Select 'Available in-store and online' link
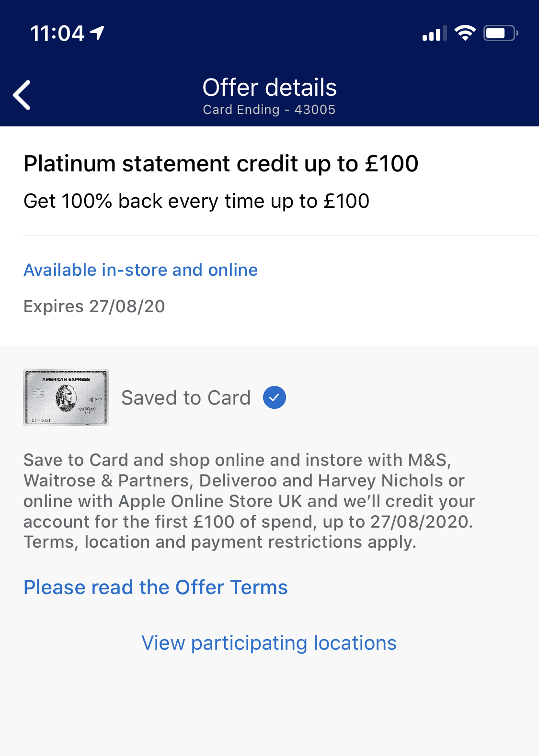This screenshot has height=756, width=539. coord(141,270)
